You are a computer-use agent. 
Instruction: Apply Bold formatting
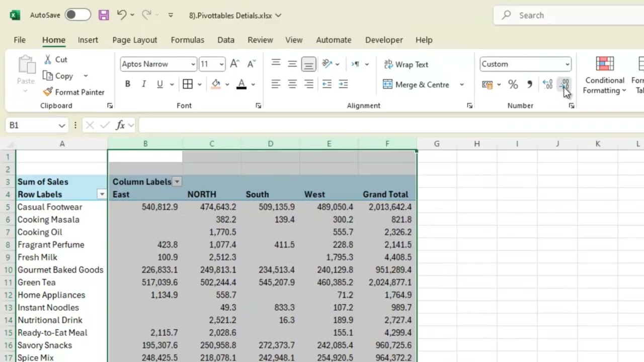click(x=128, y=84)
